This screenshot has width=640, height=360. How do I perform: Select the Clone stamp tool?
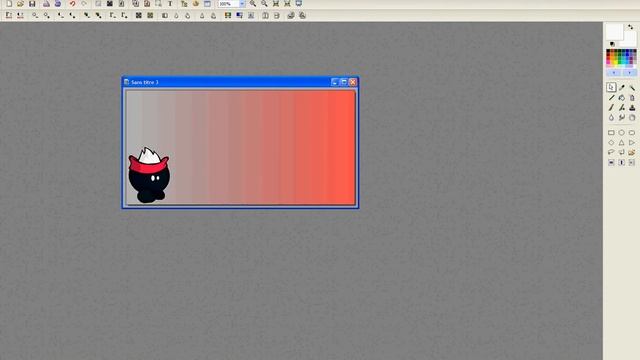632,108
